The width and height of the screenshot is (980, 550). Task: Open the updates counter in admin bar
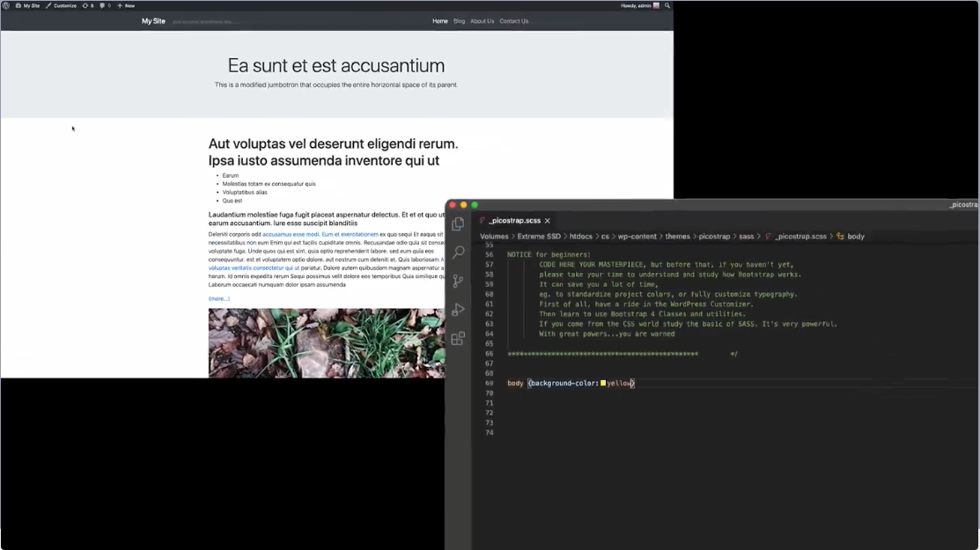coord(88,5)
